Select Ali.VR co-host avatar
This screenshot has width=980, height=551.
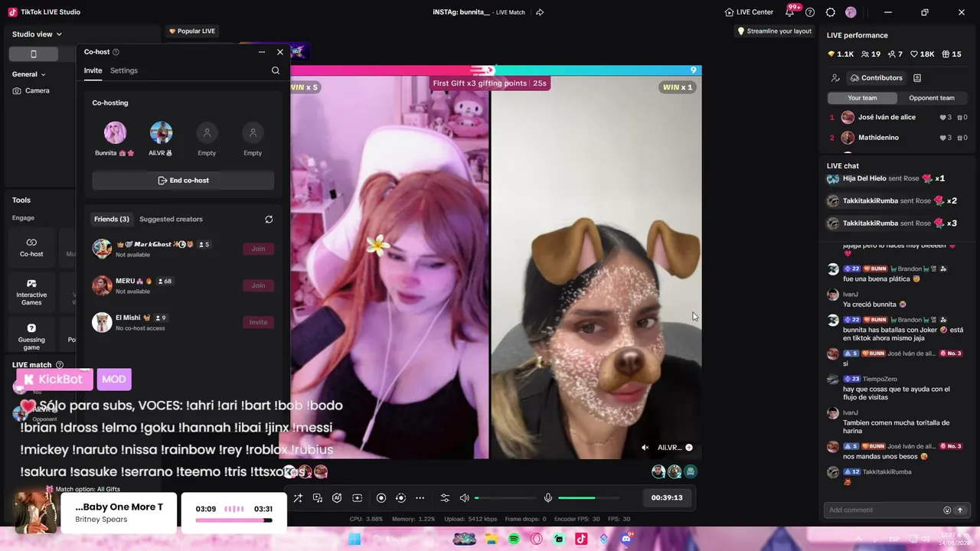pos(161,133)
